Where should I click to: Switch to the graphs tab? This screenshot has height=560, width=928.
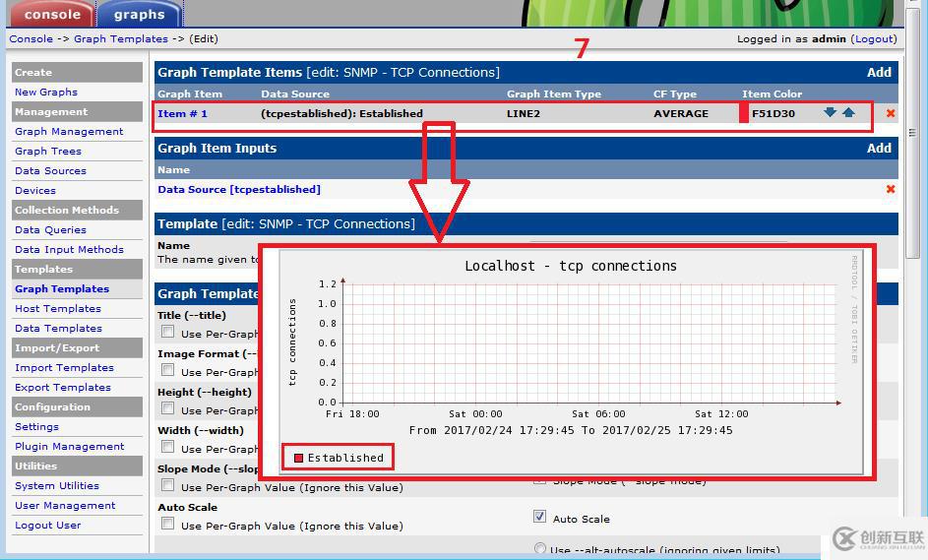(139, 14)
